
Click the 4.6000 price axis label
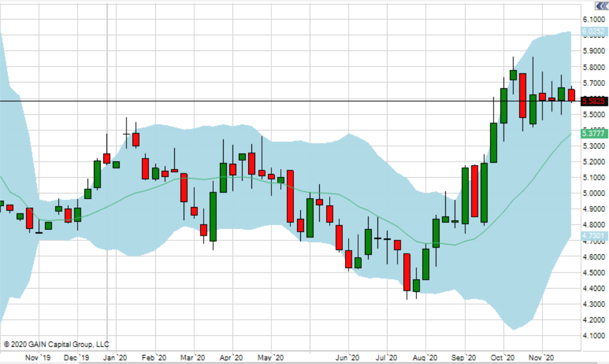[x=594, y=257]
